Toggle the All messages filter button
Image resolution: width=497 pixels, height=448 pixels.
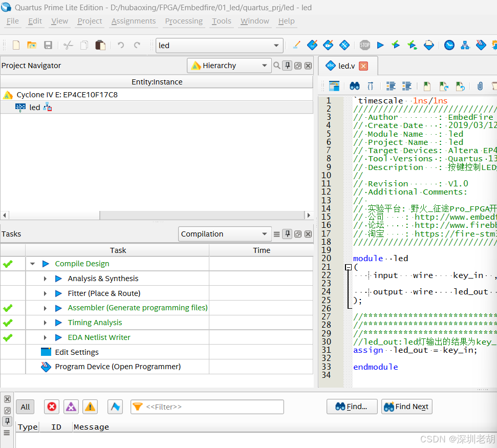coord(25,407)
